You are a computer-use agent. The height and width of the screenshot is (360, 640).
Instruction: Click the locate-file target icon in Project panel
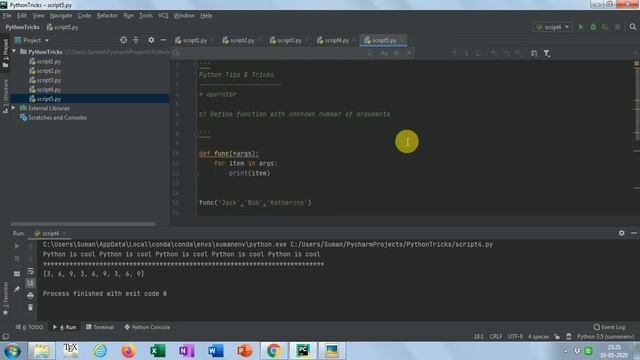click(124, 40)
